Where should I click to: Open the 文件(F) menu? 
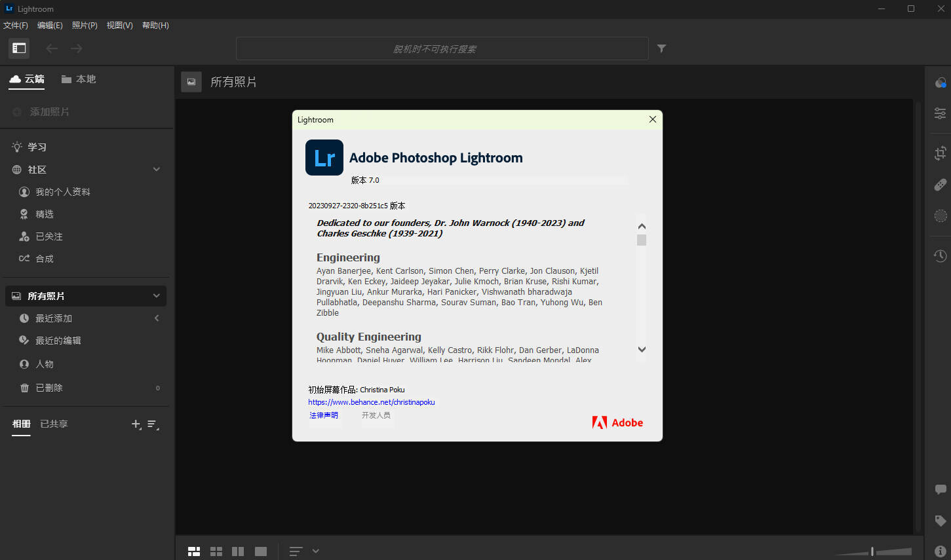(16, 26)
